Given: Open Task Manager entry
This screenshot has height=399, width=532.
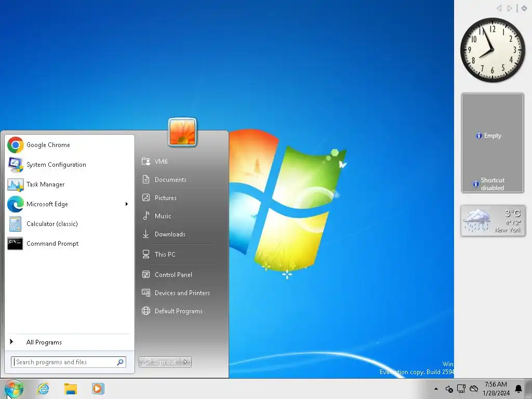Looking at the screenshot, I should [70, 184].
